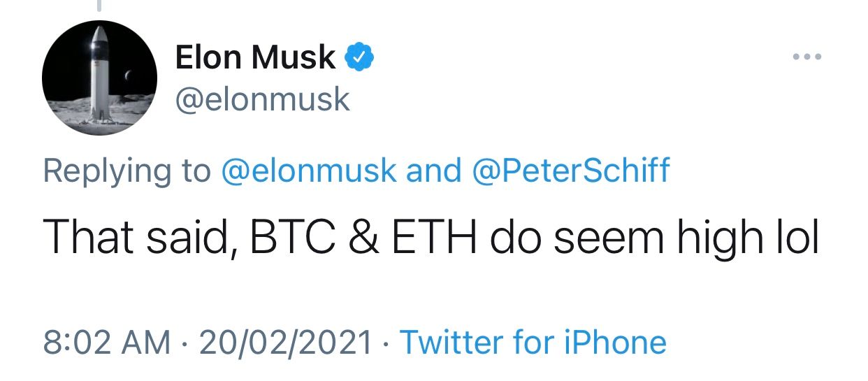The image size is (868, 381).
Task: Open the 'Twitter for iPhone' source link
Action: pos(533,343)
